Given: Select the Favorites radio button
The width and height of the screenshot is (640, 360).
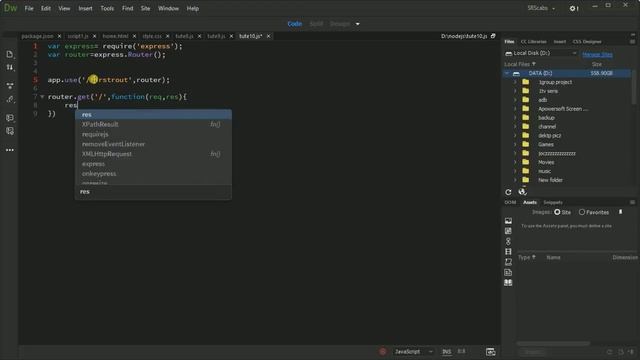Looking at the screenshot, I should 582,212.
